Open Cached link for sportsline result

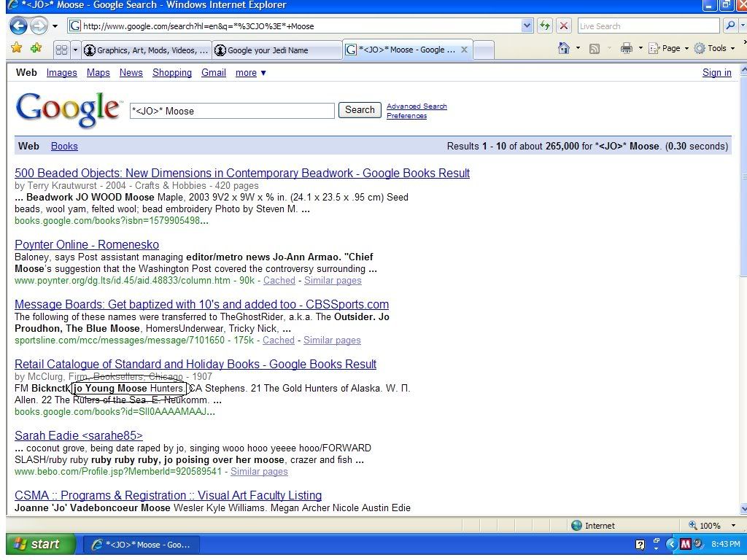[x=278, y=340]
